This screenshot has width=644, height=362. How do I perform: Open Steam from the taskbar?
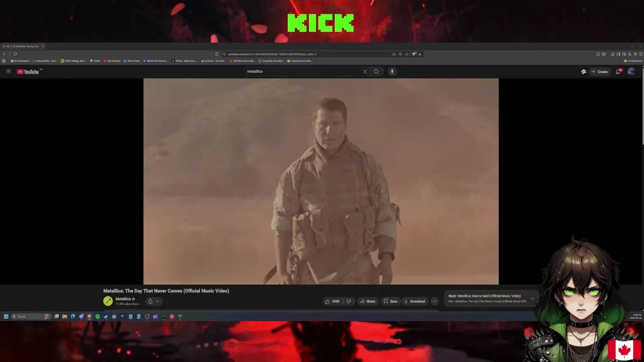(106, 316)
